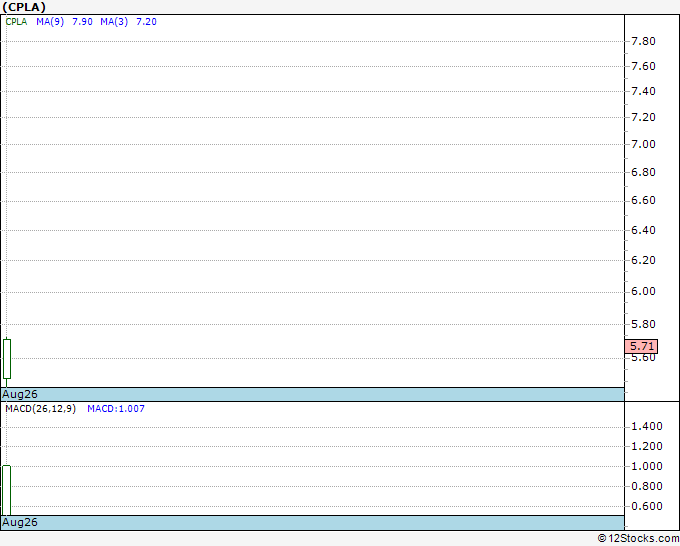Screen dimensions: 680x546
Task: Click the 6.00 price axis label
Action: [643, 291]
